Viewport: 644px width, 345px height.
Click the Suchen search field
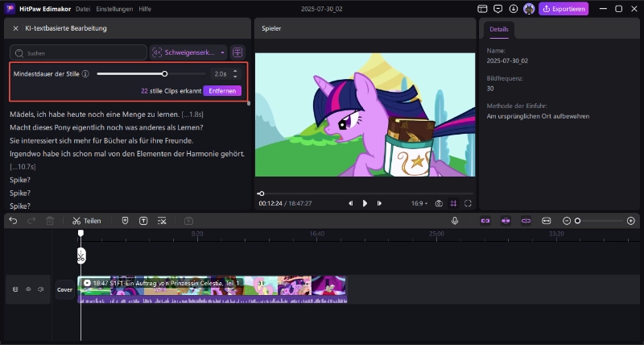78,52
